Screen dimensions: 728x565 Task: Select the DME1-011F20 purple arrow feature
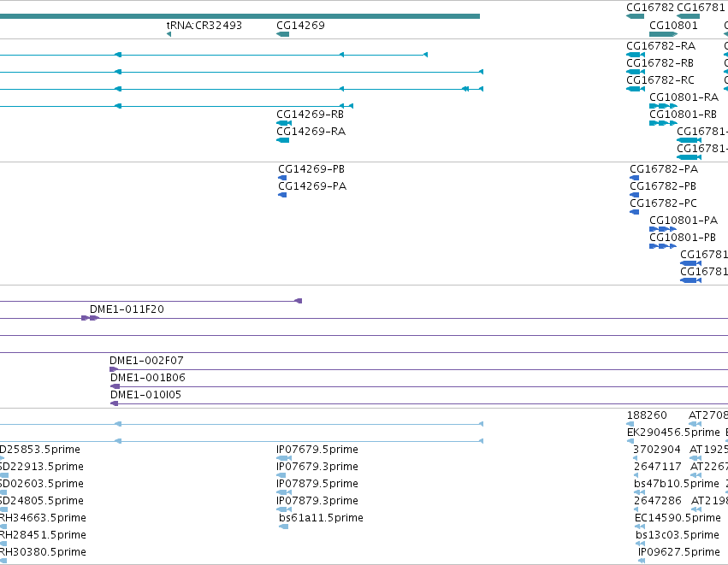(90, 318)
